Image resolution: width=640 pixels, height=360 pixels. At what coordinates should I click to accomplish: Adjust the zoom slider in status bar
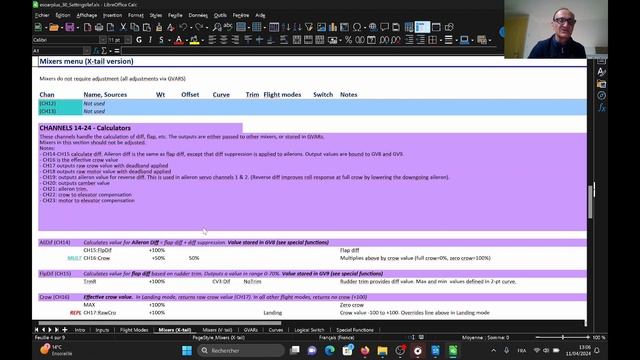tap(562, 338)
